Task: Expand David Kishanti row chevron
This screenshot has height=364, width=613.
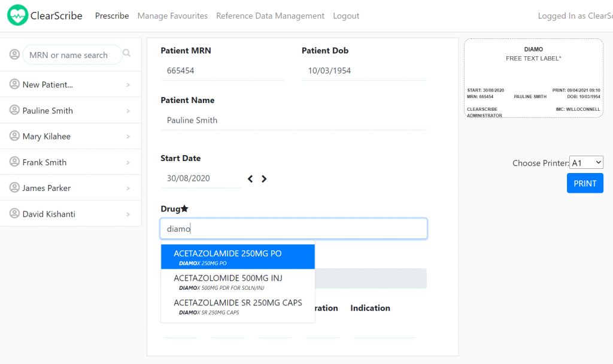Action: [128, 214]
